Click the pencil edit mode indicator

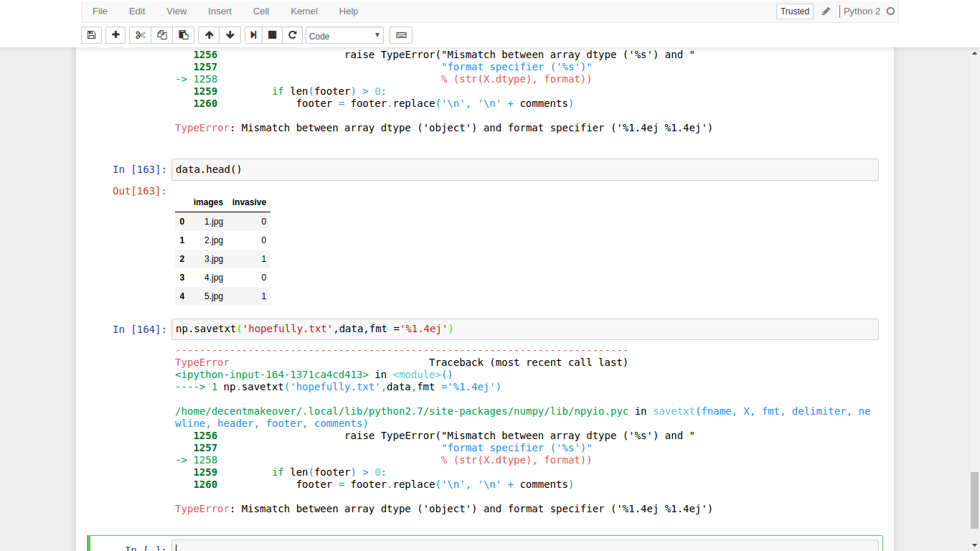[826, 11]
